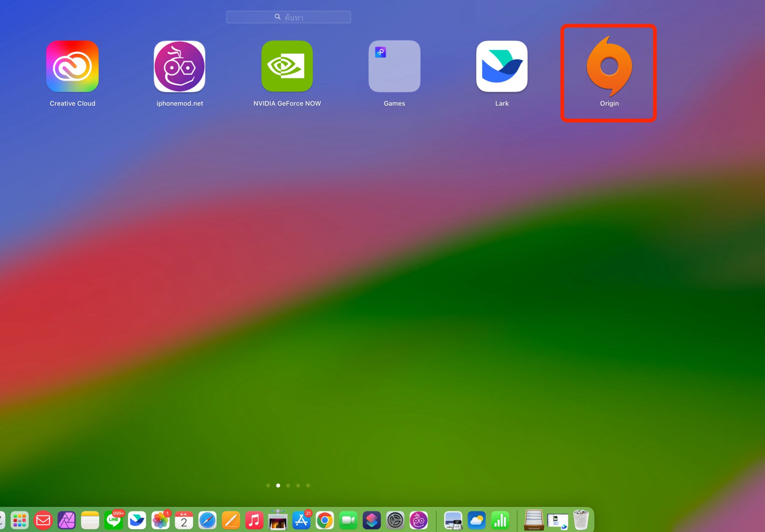Open the App Store Dock icon
This screenshot has height=532, width=765.
(301, 520)
